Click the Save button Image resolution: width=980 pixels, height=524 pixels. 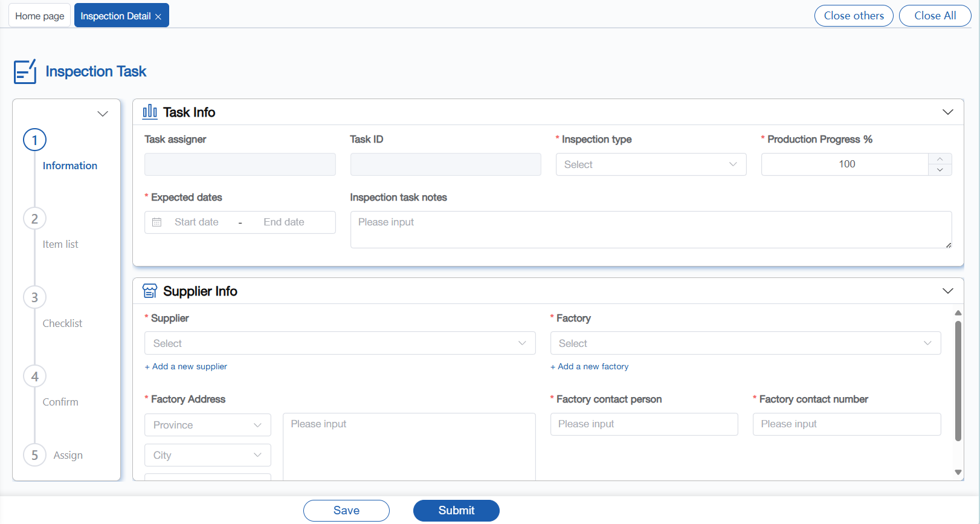click(346, 511)
